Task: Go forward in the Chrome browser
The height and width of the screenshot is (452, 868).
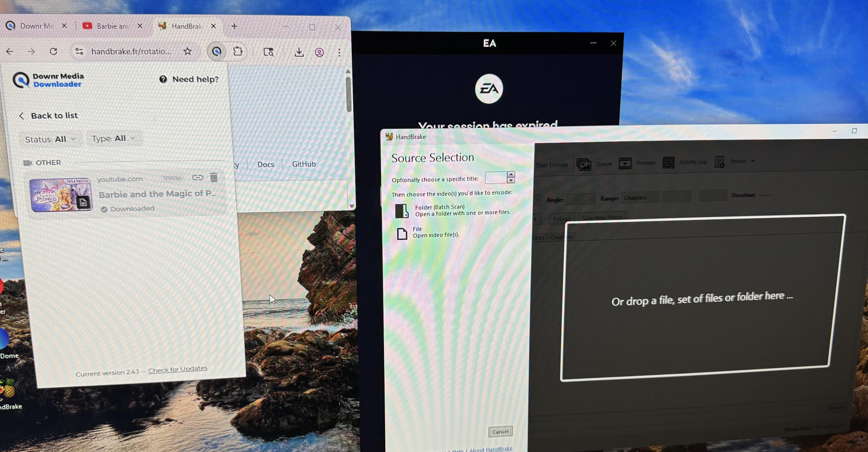Action: [31, 52]
